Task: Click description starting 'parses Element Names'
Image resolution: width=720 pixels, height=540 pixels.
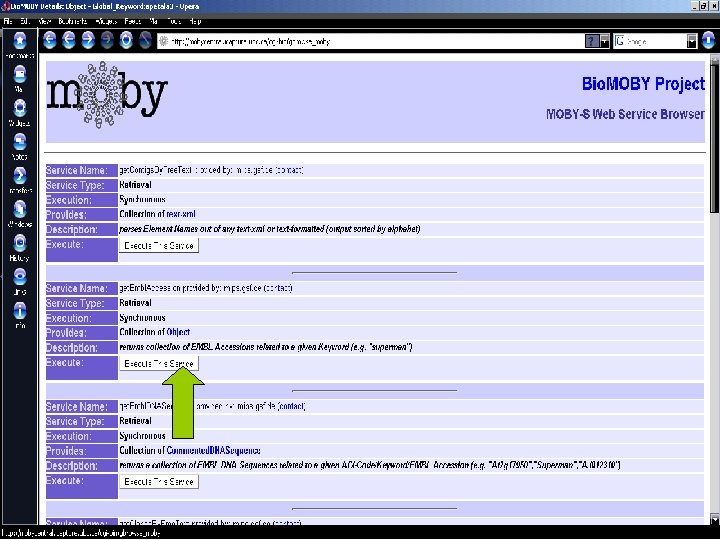Action: click(x=270, y=229)
